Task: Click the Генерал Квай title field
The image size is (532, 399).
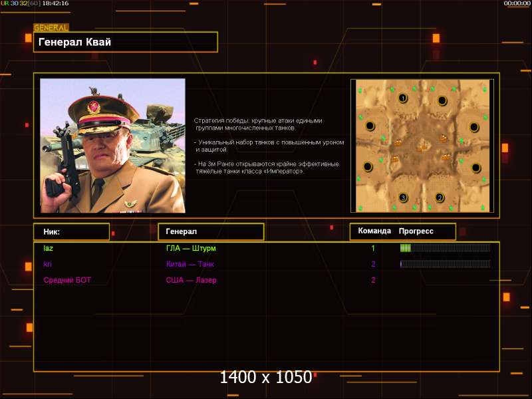Action: pyautogui.click(x=126, y=42)
